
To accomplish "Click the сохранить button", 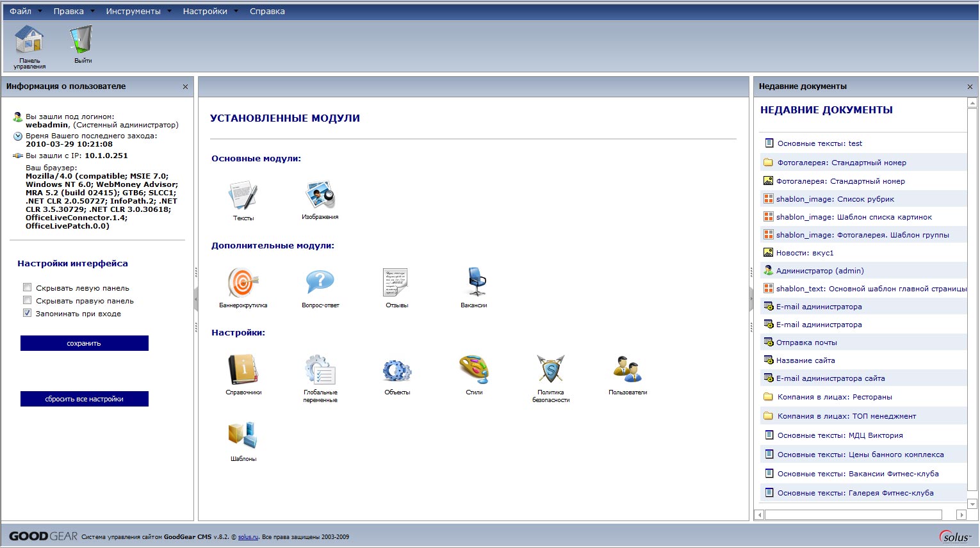I will 85,343.
